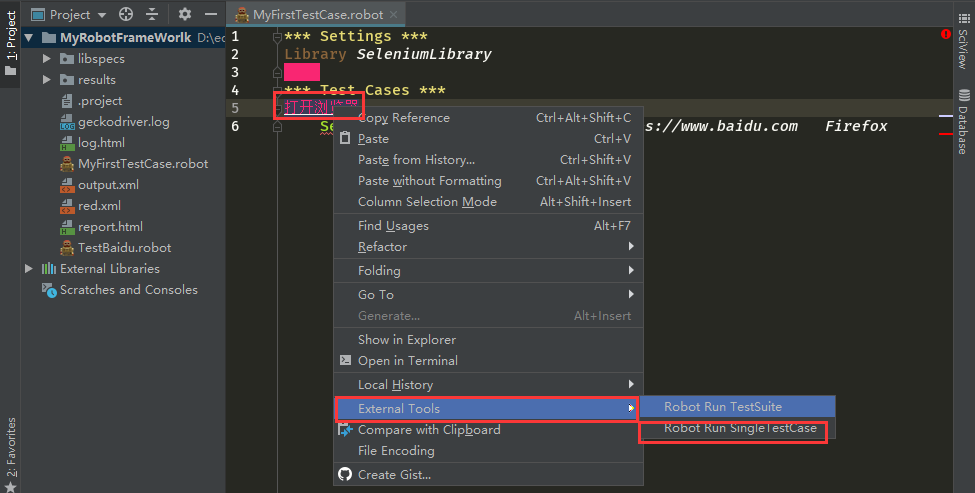Hide the Project panel with minimize icon
This screenshot has height=493, width=975.
pos(210,14)
